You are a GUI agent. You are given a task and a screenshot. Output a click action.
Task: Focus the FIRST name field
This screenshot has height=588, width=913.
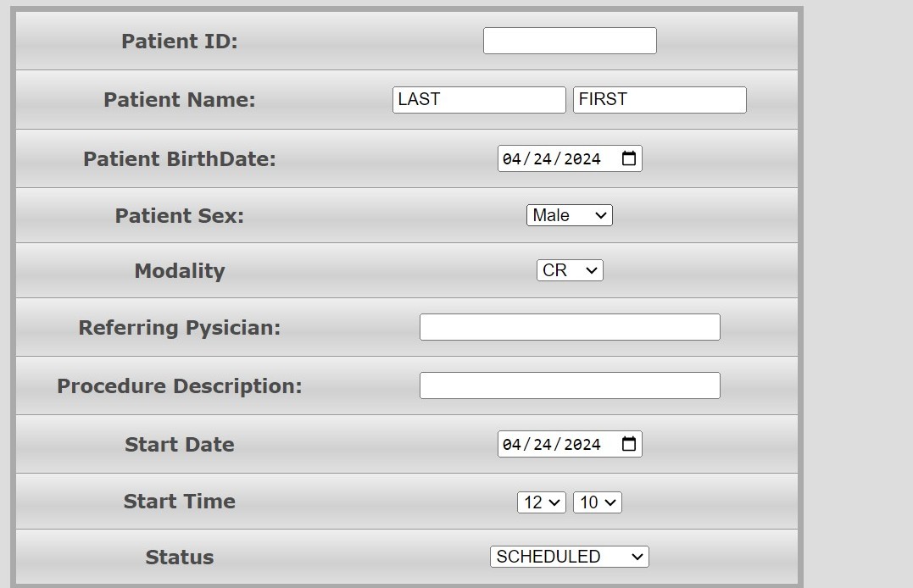660,99
